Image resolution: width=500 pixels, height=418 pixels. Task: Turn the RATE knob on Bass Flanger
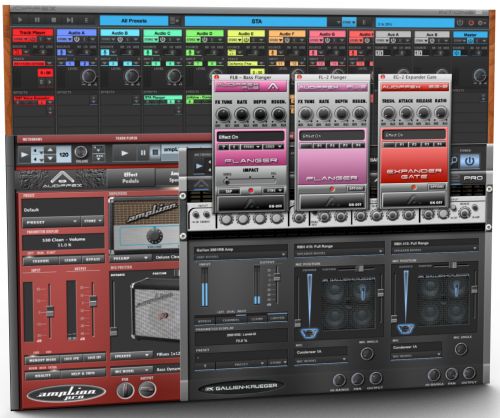(242, 115)
